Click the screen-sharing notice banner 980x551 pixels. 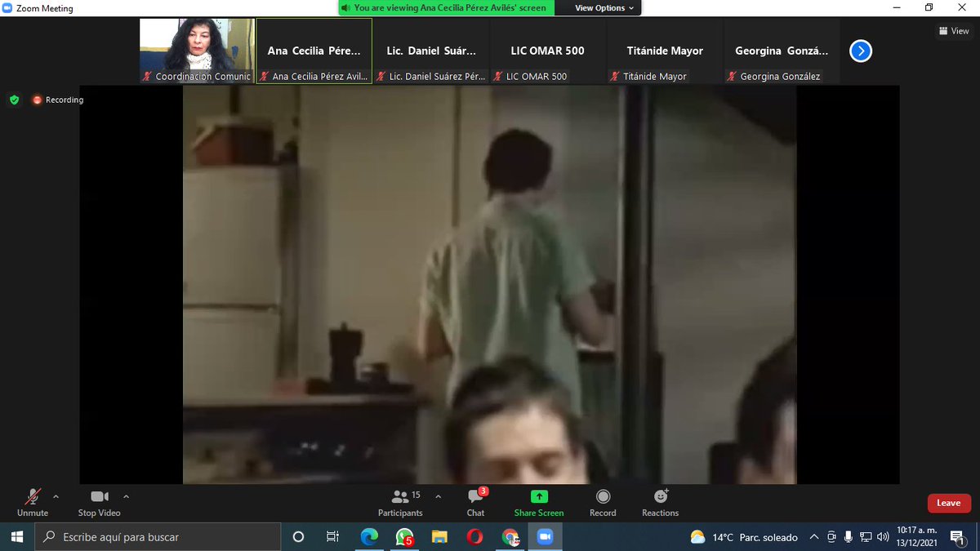click(447, 8)
